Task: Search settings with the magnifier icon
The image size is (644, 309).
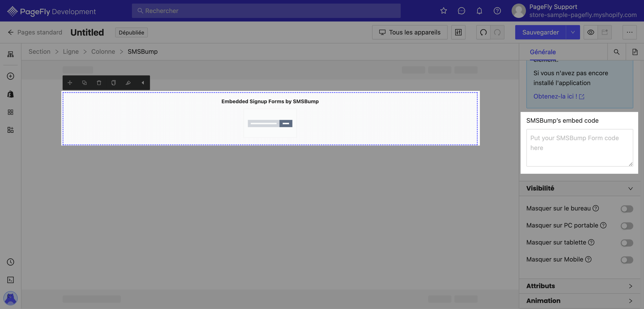Action: coord(616,52)
